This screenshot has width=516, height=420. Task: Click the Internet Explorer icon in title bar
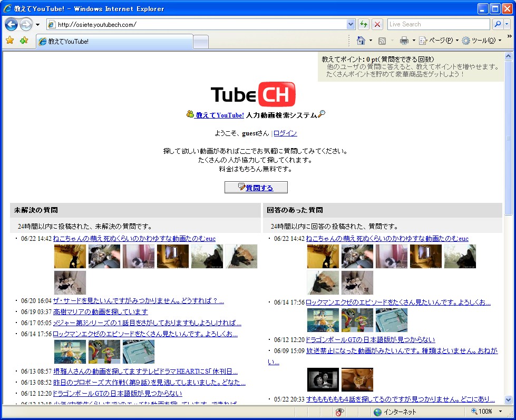(x=7, y=8)
